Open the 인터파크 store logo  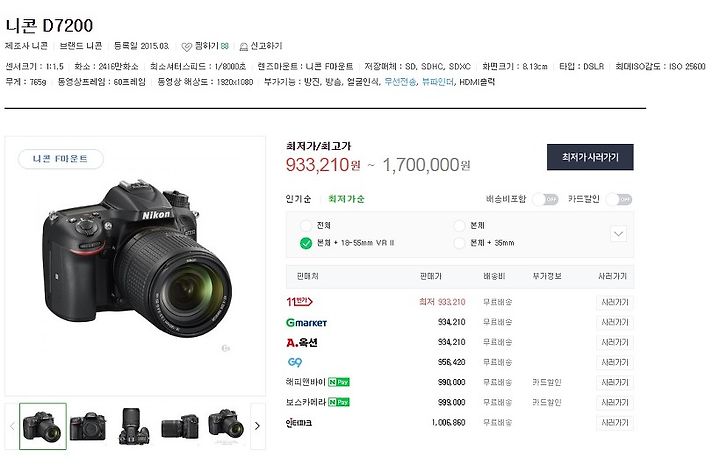(298, 423)
